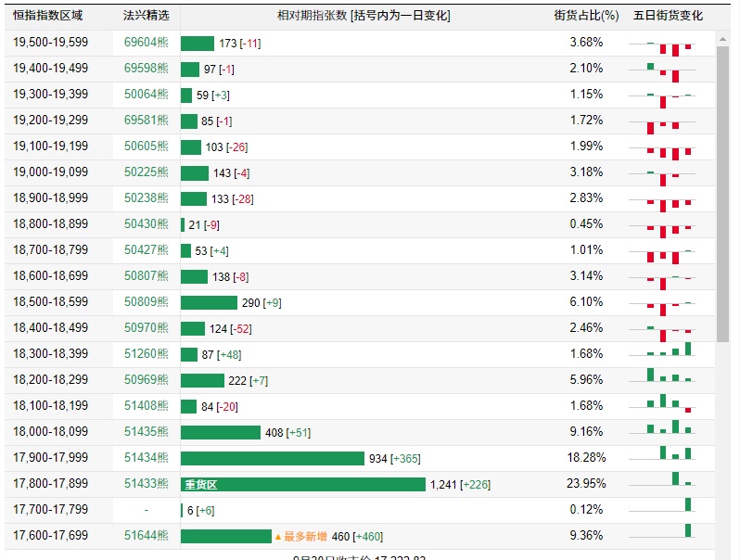Viewport: 740px width, 560px height.
Task: Click the green 重货区 bar
Action: coord(303,485)
